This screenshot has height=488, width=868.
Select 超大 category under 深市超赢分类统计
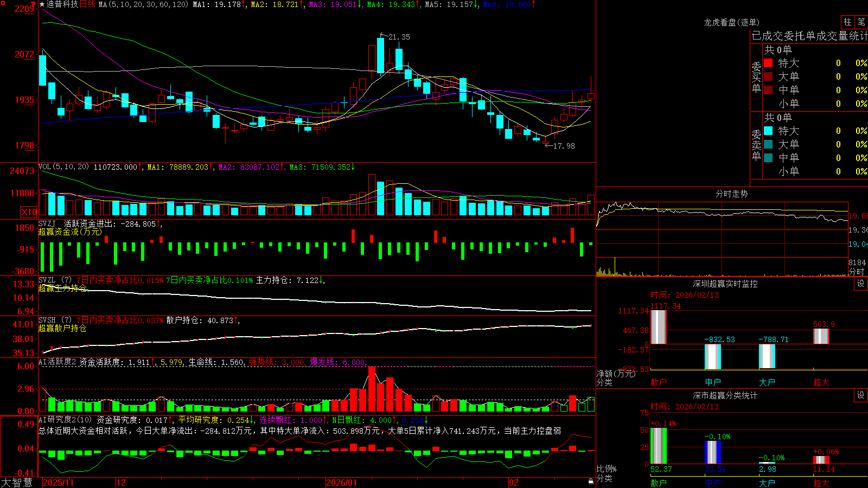click(821, 483)
